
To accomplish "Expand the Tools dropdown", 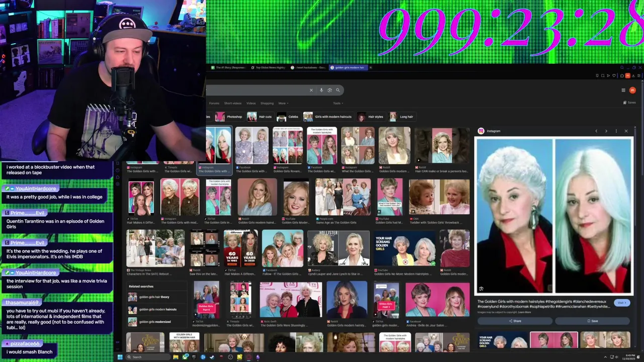I will (338, 103).
